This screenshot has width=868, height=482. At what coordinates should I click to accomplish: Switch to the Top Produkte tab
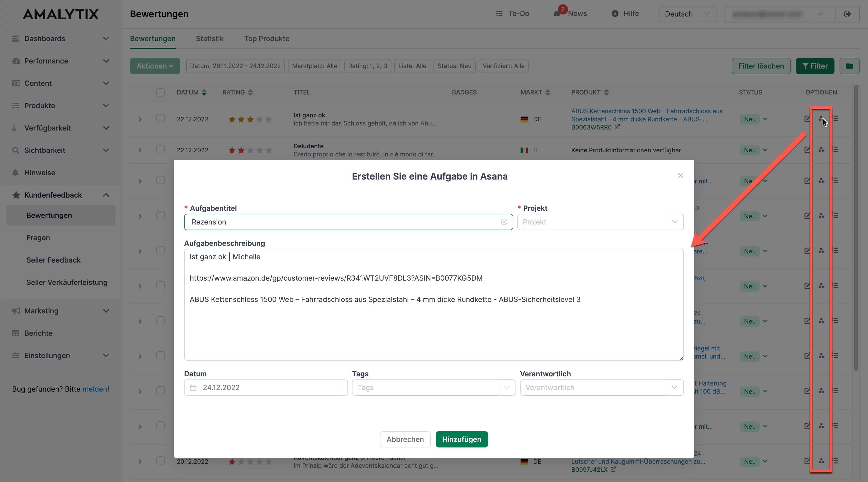click(267, 38)
